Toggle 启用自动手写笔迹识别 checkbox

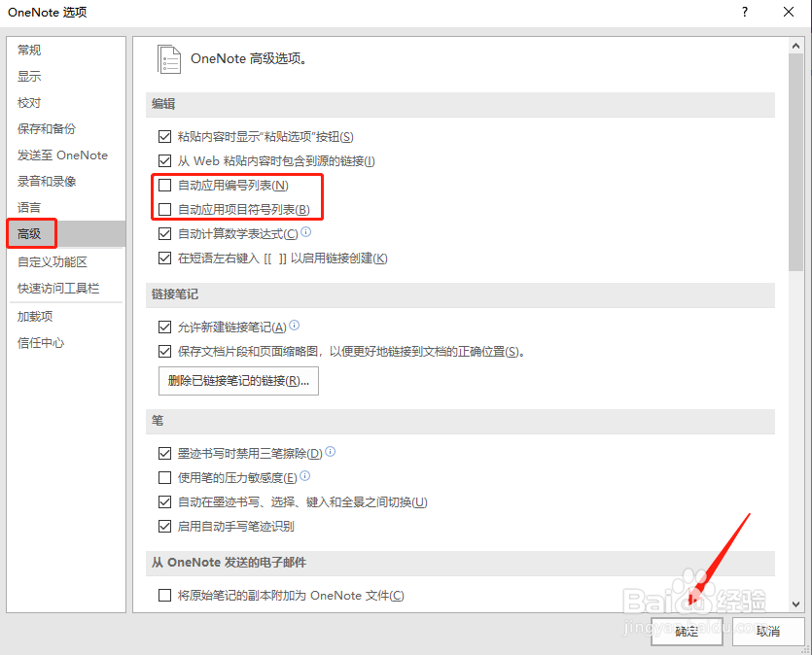(164, 527)
